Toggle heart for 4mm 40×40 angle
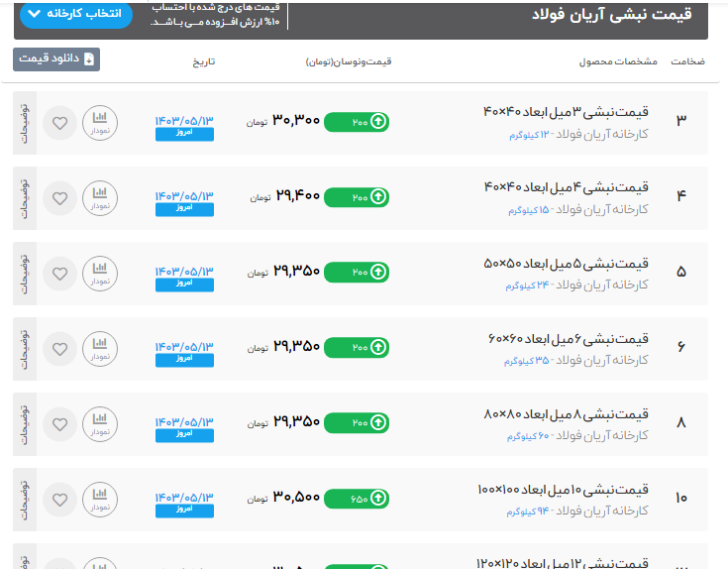 [x=59, y=198]
